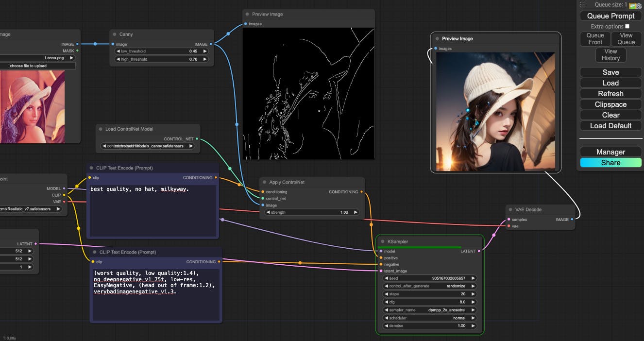Open the sampler_name dropdown in KSampler

pyautogui.click(x=429, y=310)
